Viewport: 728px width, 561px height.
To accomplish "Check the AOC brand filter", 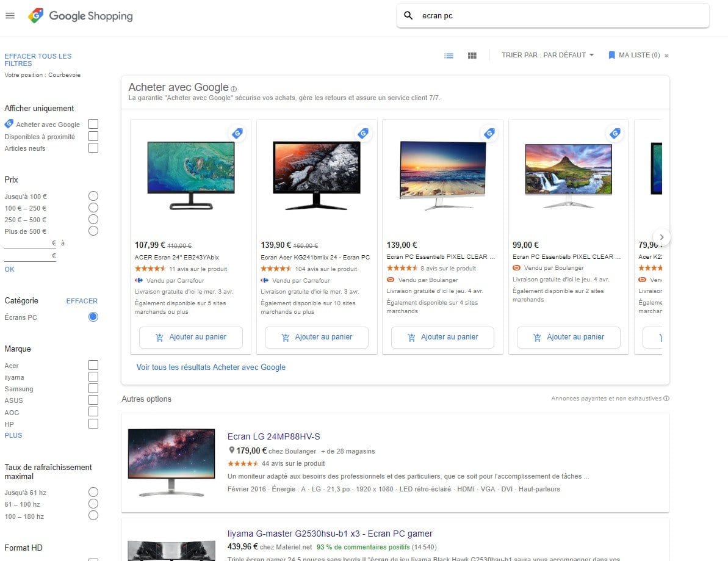I will (93, 411).
